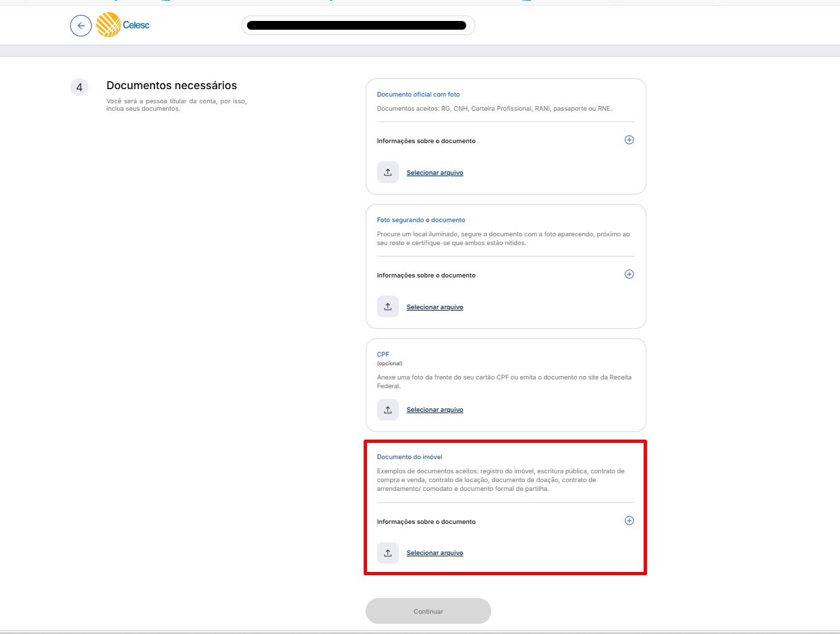Click the Documento oficial com foto title
Image resolution: width=840 pixels, height=634 pixels.
[418, 95]
